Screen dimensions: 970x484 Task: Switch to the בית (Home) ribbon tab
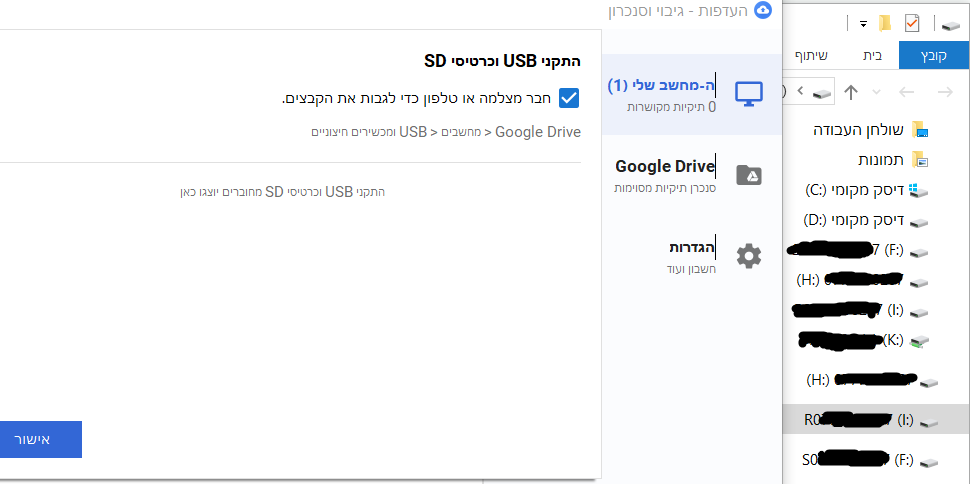[x=872, y=56]
